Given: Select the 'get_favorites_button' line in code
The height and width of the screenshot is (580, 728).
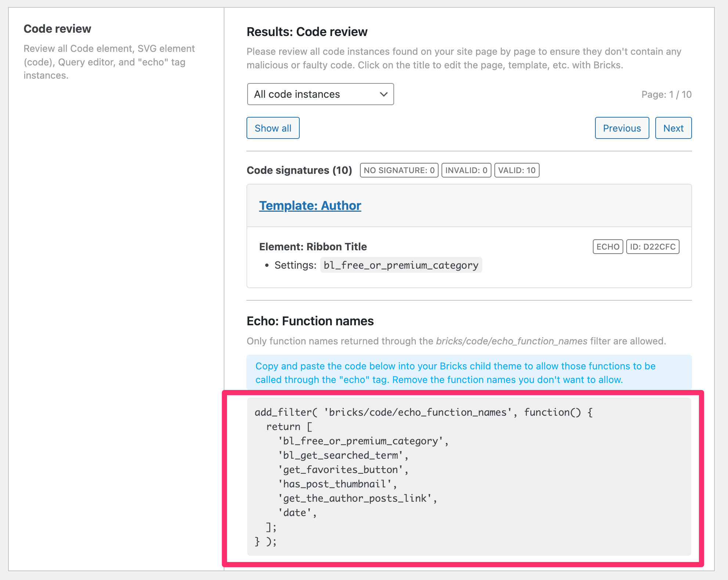Looking at the screenshot, I should [x=343, y=469].
